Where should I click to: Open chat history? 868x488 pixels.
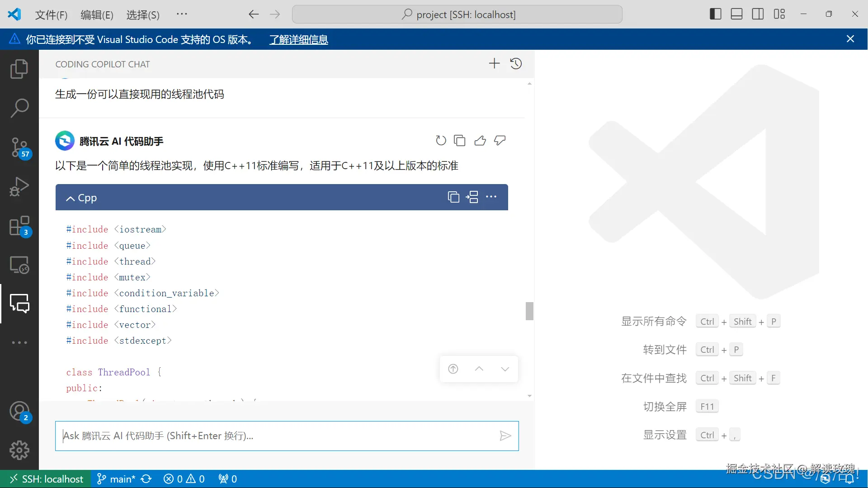point(516,63)
